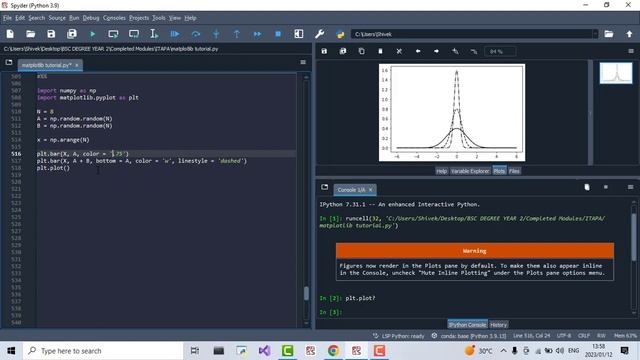Click editor vertical scrollbar handle
Image resolution: width=640 pixels, height=360 pixels.
pyautogui.click(x=306, y=293)
